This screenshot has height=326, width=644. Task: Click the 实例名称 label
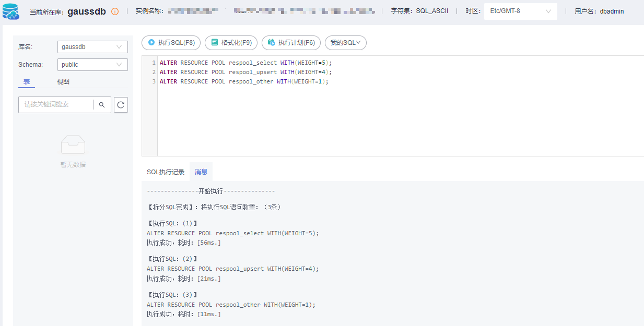(150, 11)
